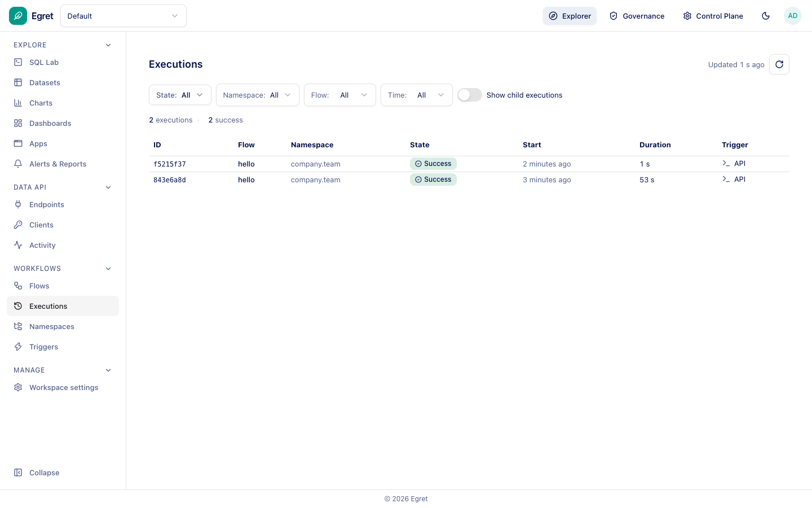
Task: Open the Time filter dropdown
Action: pyautogui.click(x=417, y=95)
